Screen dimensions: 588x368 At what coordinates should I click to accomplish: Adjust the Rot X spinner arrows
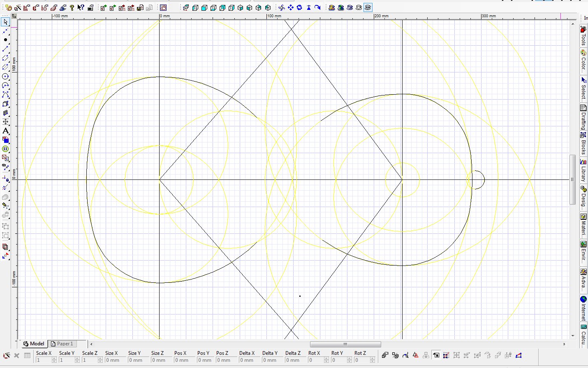point(326,360)
